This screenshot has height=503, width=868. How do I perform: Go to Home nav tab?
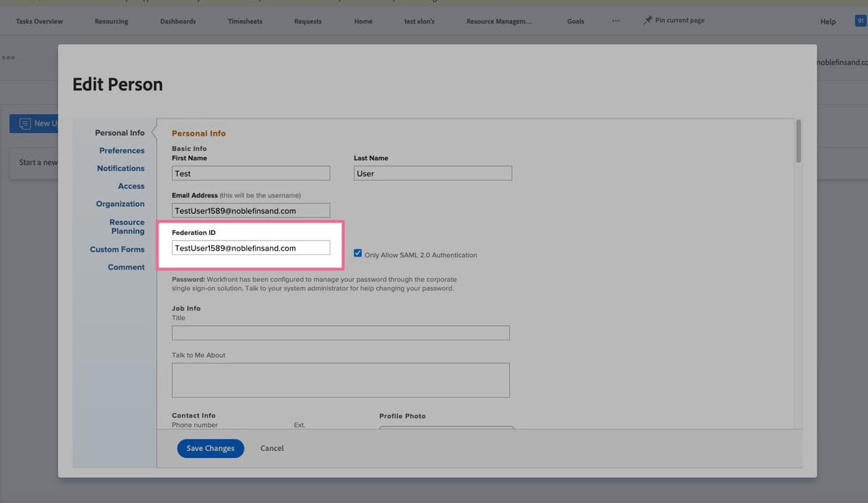363,21
